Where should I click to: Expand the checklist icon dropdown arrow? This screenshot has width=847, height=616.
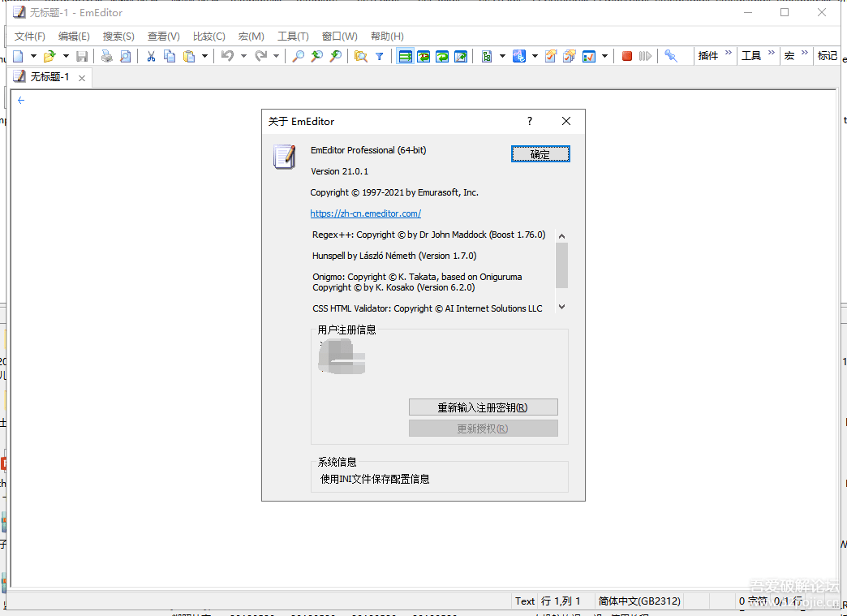pos(604,56)
